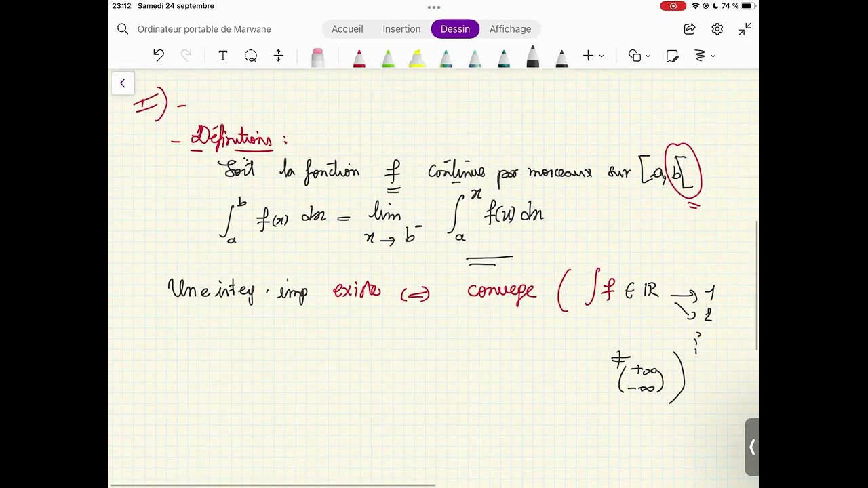Image resolution: width=868 pixels, height=488 pixels.
Task: Select the sticky note ink tool
Action: 672,56
